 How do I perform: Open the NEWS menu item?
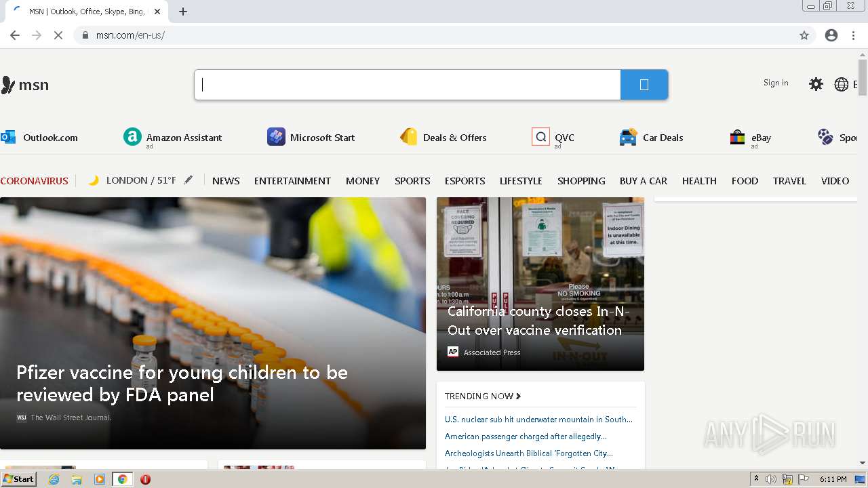point(226,181)
